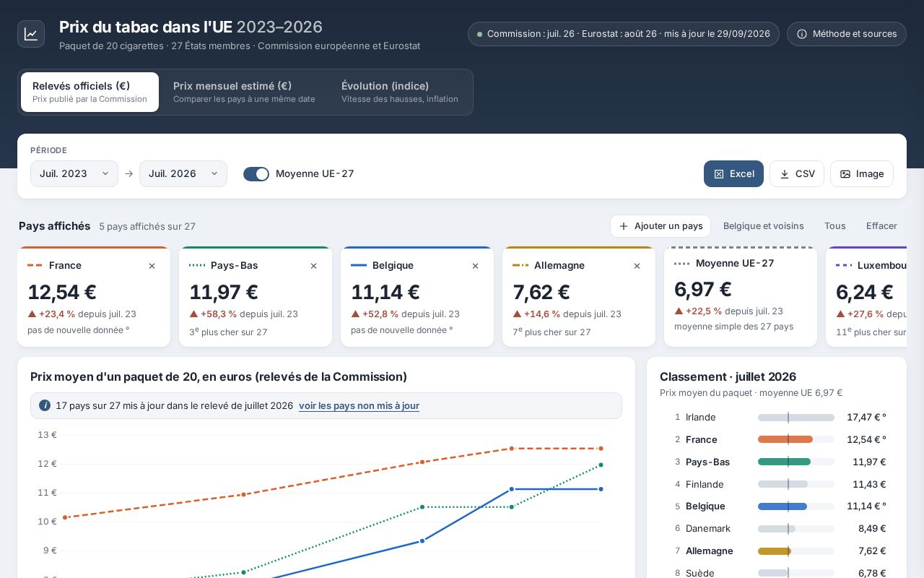Select the Relevés officiels tab

point(90,92)
